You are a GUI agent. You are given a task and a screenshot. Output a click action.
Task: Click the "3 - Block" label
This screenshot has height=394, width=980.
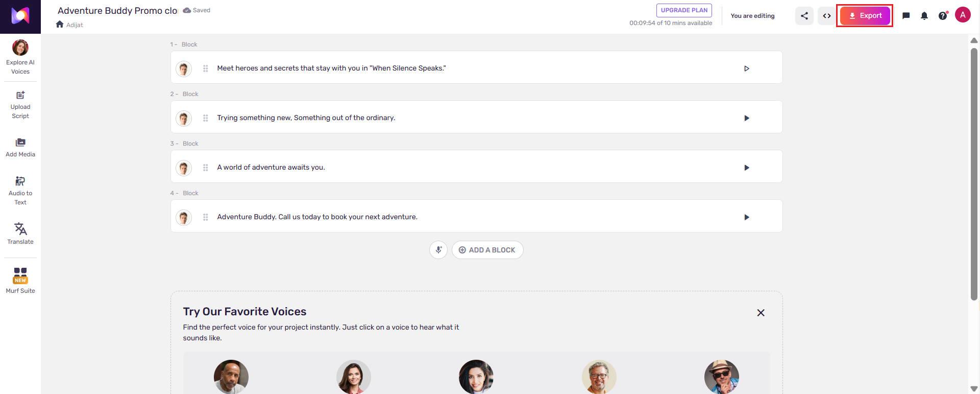pyautogui.click(x=184, y=144)
